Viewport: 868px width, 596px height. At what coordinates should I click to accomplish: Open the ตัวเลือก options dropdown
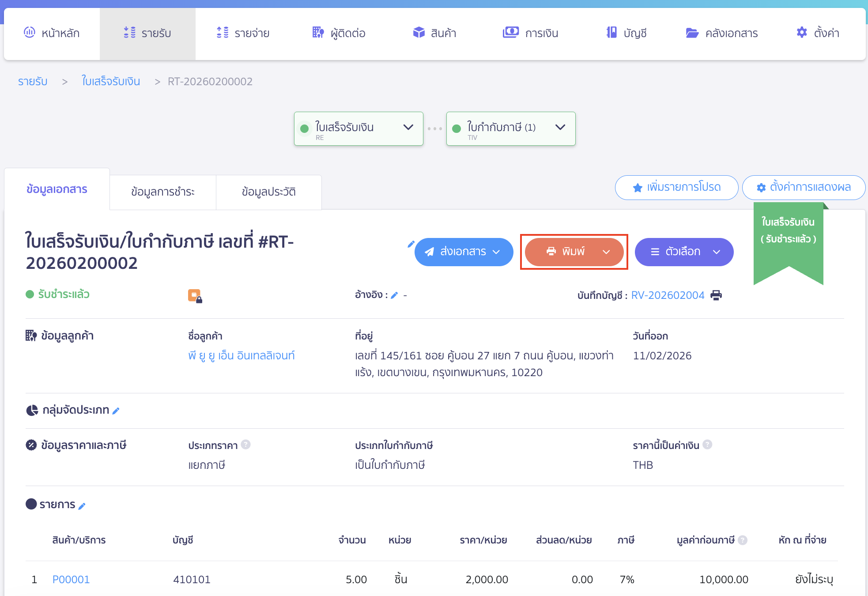click(x=684, y=252)
